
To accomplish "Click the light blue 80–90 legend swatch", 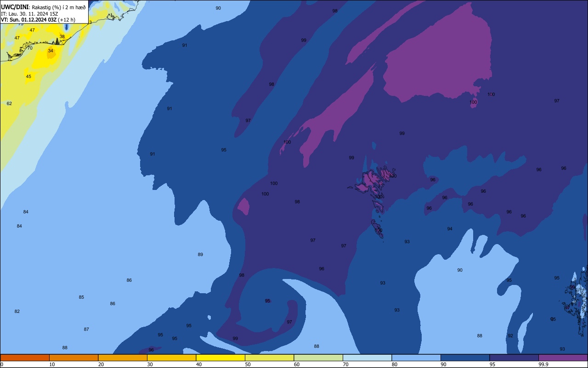I will click(416, 357).
